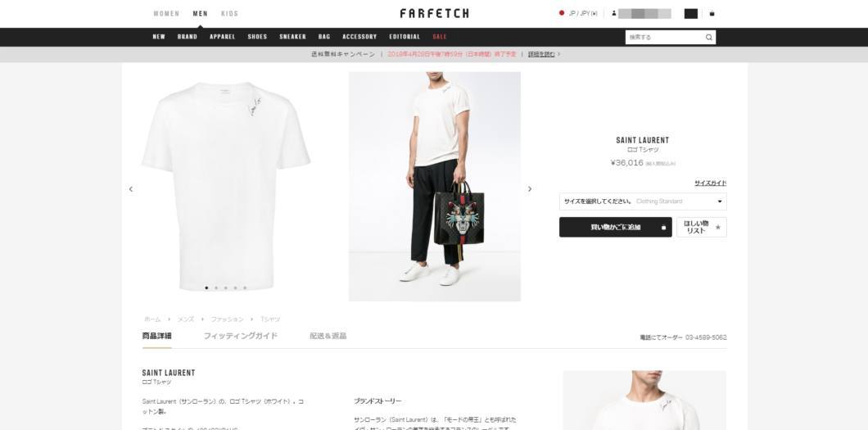
Task: Select the third carousel dot indicator
Action: coord(225,287)
